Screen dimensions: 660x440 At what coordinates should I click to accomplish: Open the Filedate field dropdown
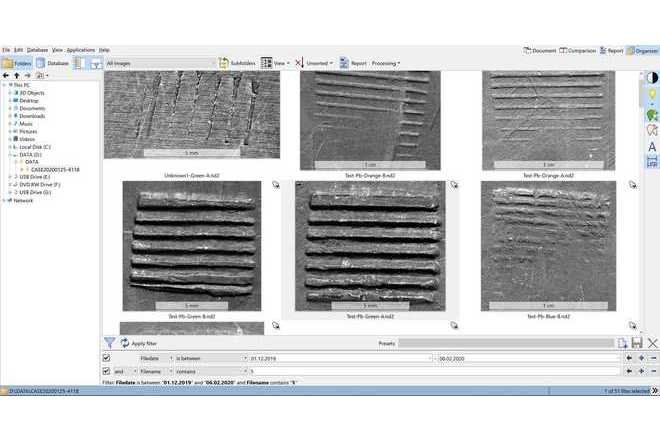click(156, 358)
